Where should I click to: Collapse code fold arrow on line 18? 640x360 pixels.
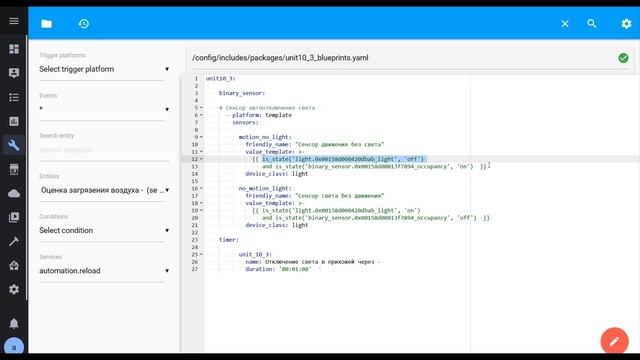pos(202,203)
